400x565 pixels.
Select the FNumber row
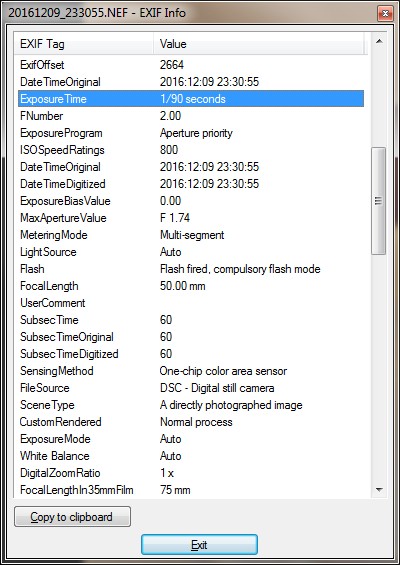click(191, 116)
